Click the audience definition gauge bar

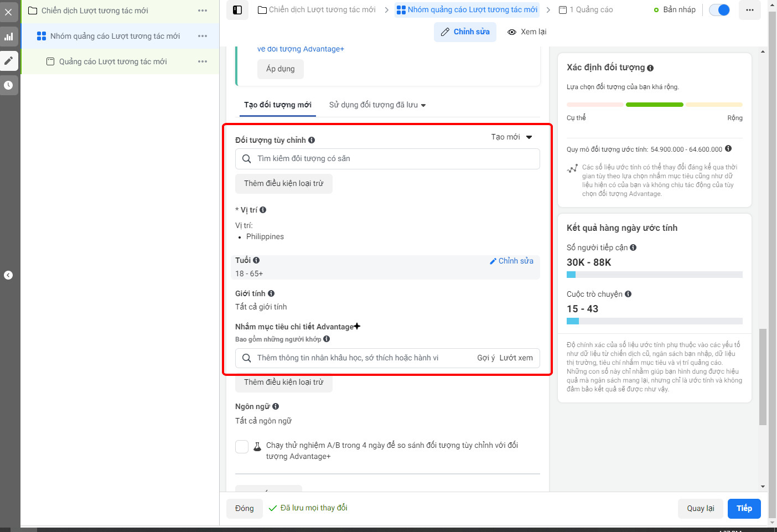tap(655, 105)
